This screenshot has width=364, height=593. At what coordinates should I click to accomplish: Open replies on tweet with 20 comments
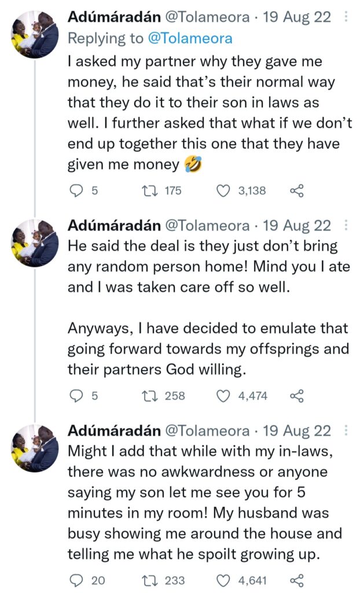(x=76, y=580)
